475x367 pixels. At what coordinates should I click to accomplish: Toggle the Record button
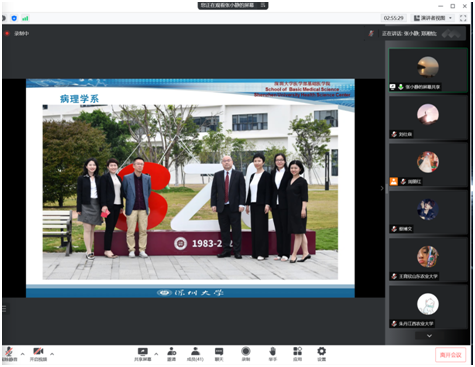click(x=246, y=354)
